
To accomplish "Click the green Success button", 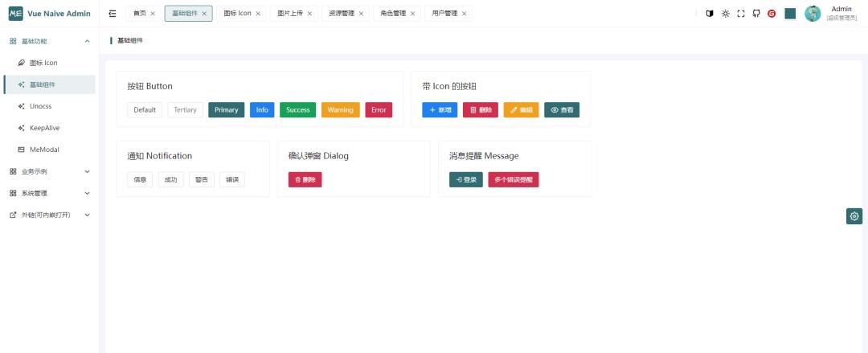I will [x=298, y=109].
